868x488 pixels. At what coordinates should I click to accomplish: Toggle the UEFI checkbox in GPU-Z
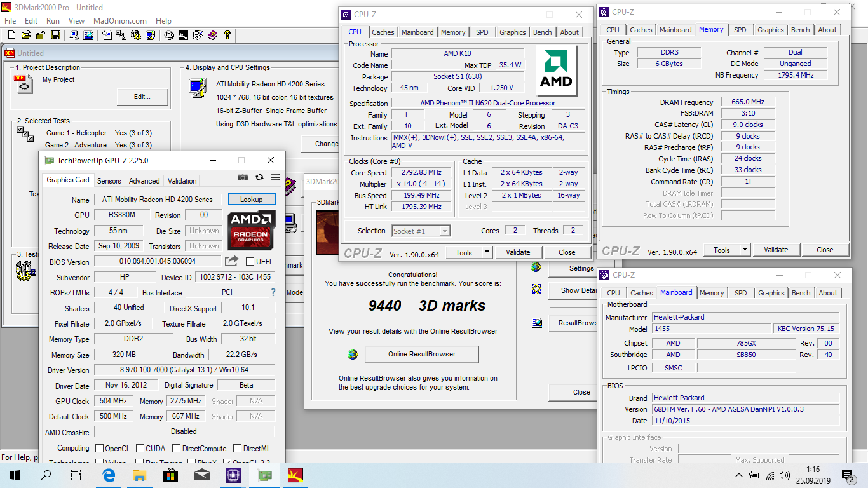[x=250, y=261]
